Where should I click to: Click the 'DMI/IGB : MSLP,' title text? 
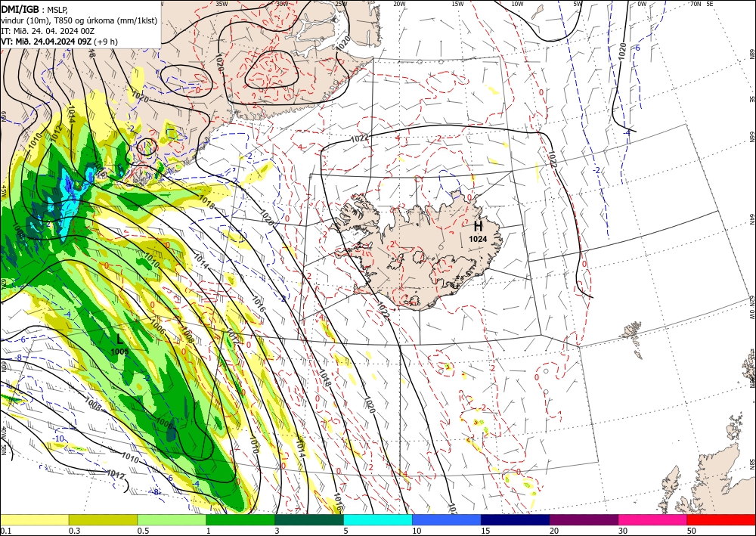[35, 10]
